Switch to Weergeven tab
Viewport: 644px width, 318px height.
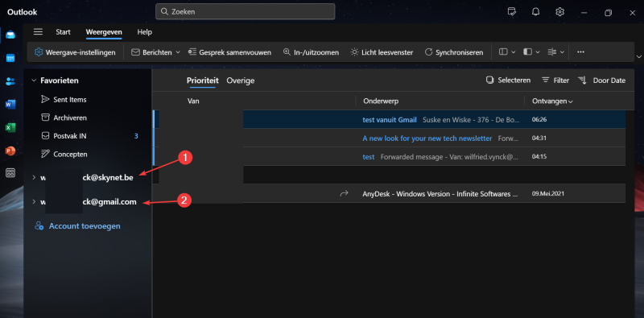click(104, 32)
